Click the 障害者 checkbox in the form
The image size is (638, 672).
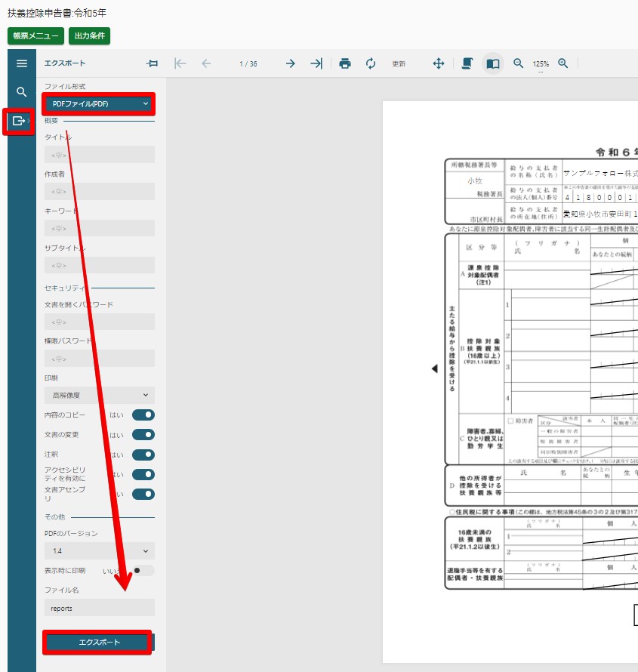point(510,421)
